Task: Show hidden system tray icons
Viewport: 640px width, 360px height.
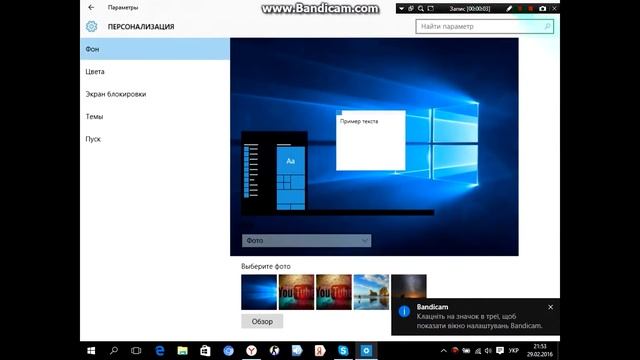Action: (444, 351)
